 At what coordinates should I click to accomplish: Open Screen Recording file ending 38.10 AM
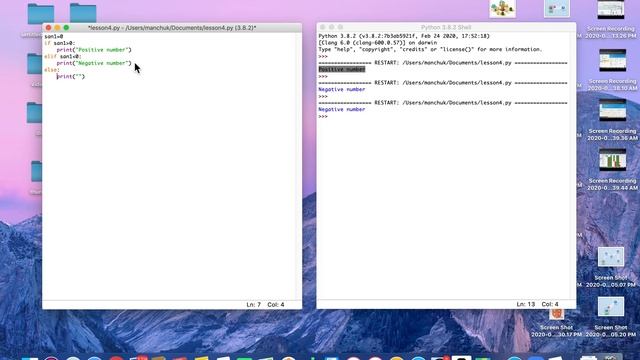[612, 60]
